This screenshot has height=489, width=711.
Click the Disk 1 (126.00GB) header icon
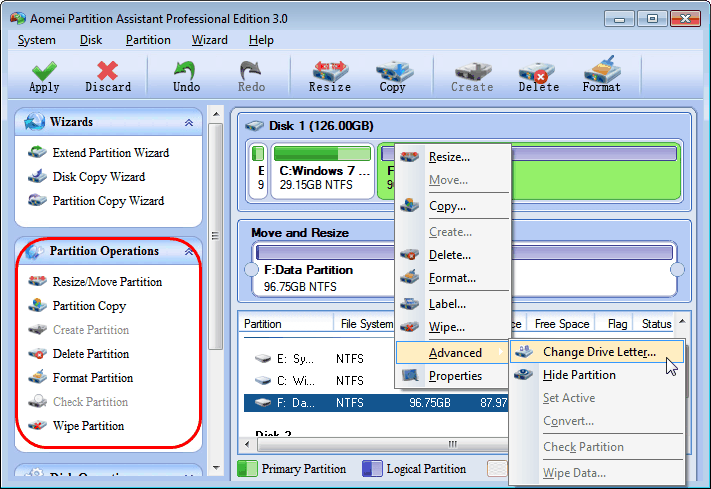254,126
